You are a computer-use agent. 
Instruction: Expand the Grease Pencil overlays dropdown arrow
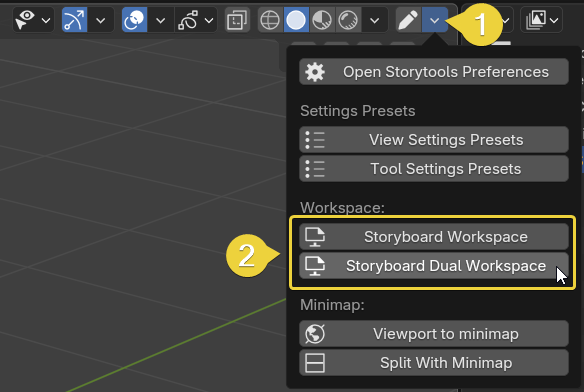tap(209, 20)
